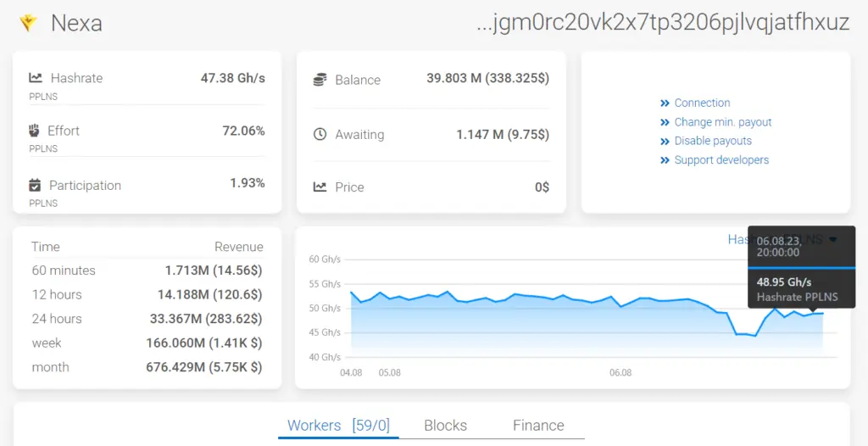This screenshot has height=446, width=868.
Task: Click the Effort fist icon
Action: 34,131
